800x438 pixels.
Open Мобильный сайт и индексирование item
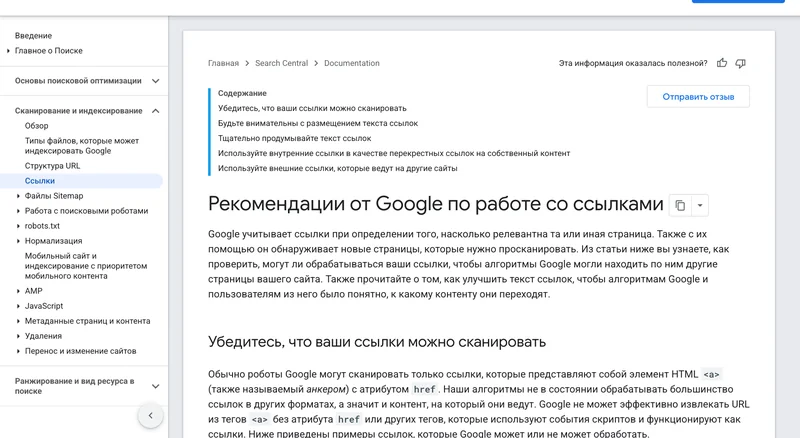point(86,265)
